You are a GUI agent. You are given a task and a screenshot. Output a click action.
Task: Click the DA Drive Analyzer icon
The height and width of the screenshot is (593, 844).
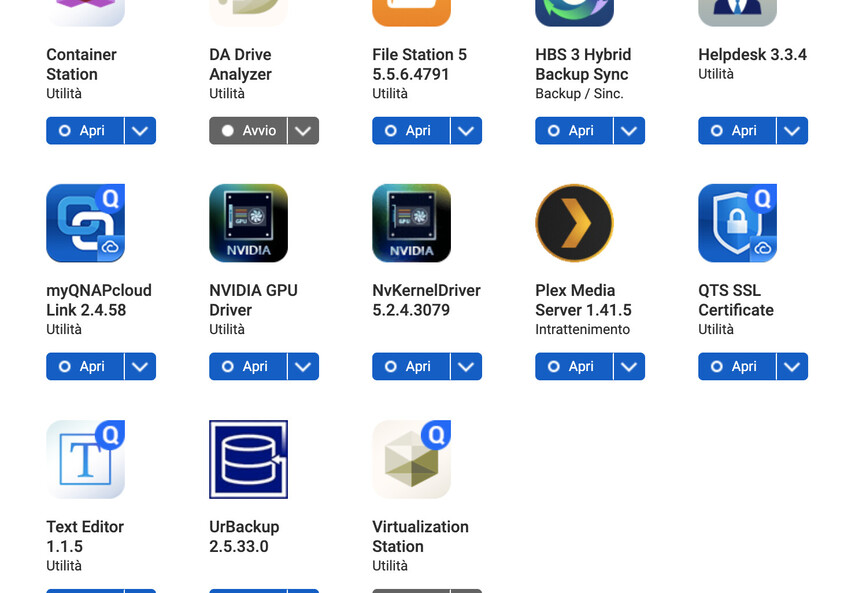(249, 13)
